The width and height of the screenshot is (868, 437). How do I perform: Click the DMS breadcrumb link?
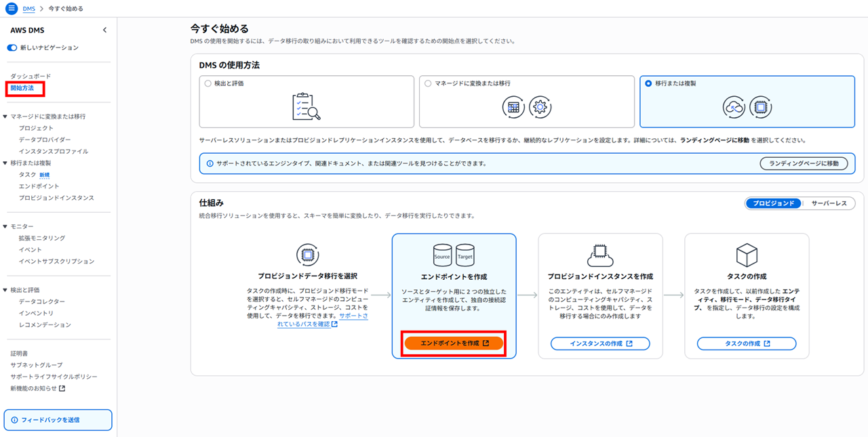[28, 9]
